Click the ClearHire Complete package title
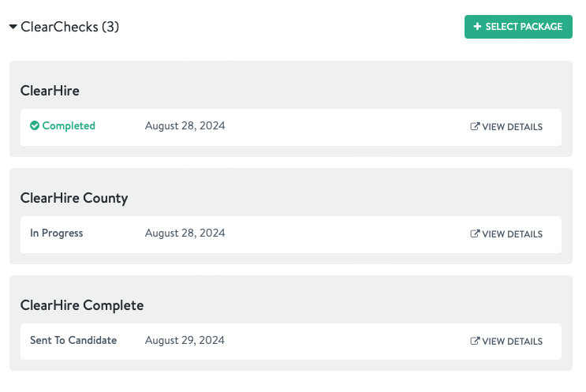This screenshot has width=586, height=392. 82,305
